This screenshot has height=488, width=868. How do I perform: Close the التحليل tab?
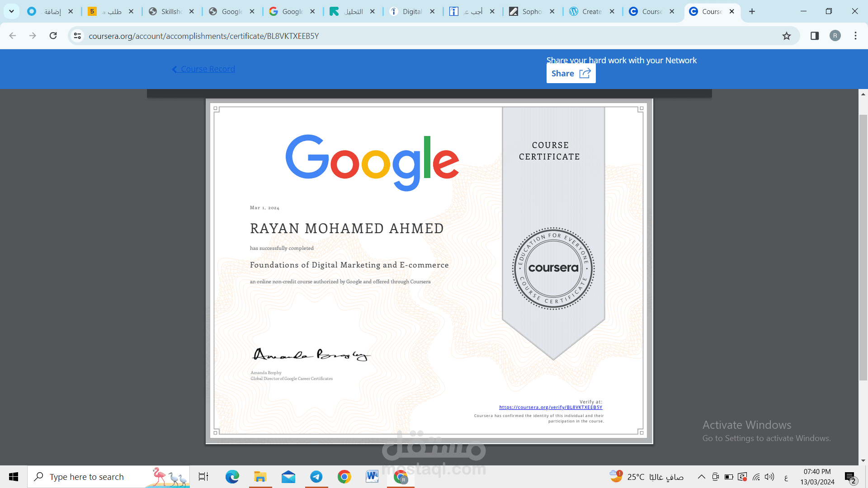(373, 11)
